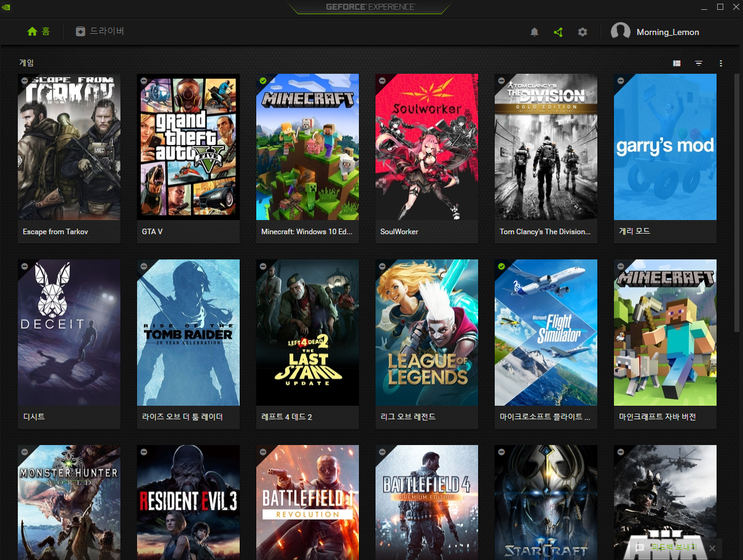This screenshot has width=743, height=560.
Task: Open settings with the gear icon
Action: click(x=583, y=32)
